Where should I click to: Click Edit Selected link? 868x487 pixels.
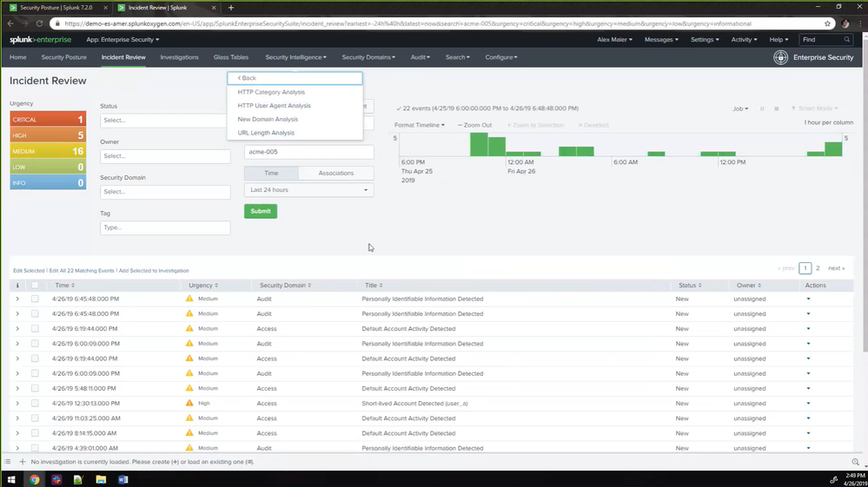click(29, 271)
